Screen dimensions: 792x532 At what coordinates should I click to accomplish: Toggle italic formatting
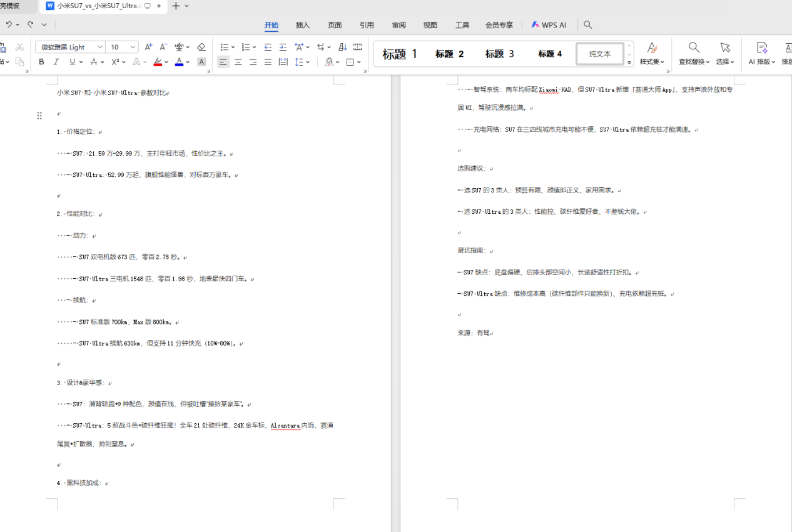[x=56, y=62]
